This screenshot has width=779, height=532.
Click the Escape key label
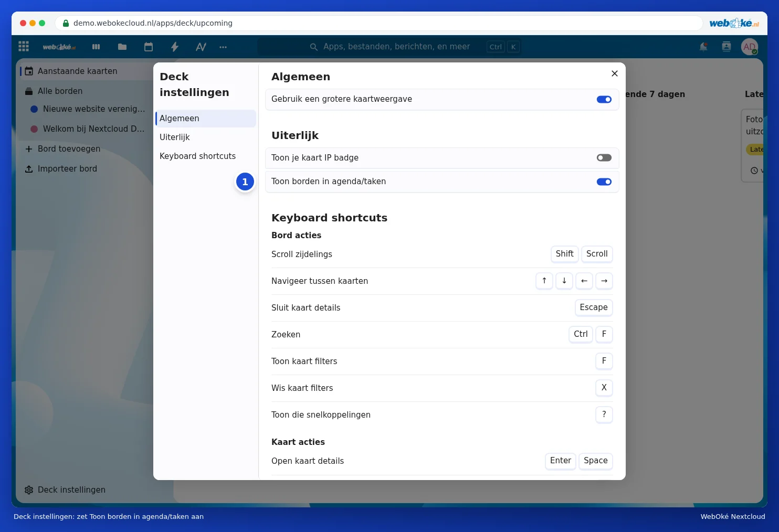coord(594,307)
